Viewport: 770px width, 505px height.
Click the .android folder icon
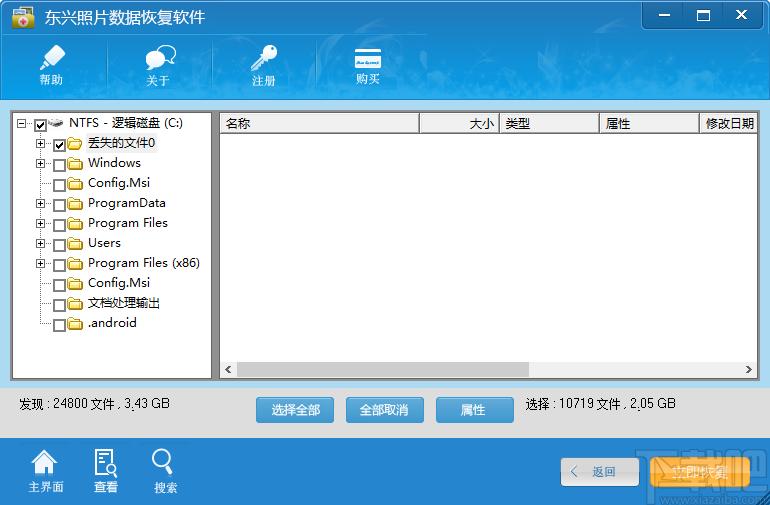coord(75,323)
